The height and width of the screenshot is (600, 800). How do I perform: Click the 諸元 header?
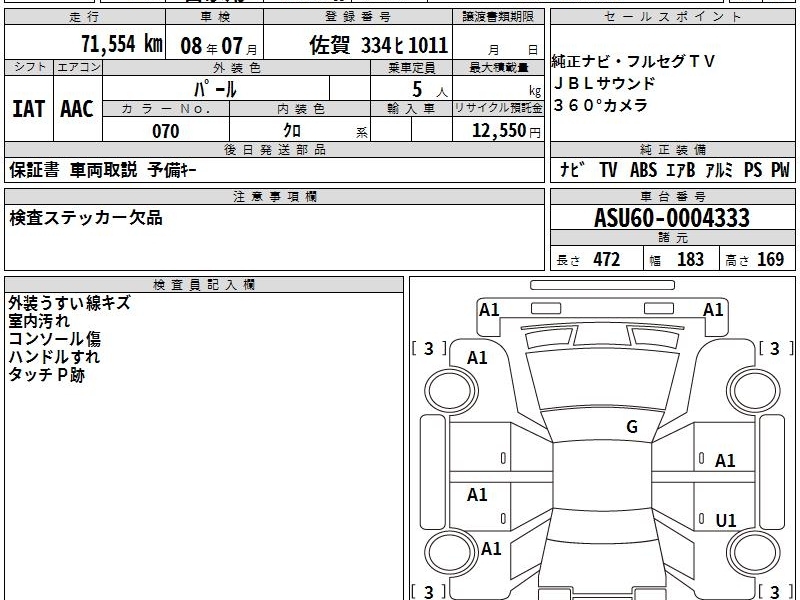672,238
